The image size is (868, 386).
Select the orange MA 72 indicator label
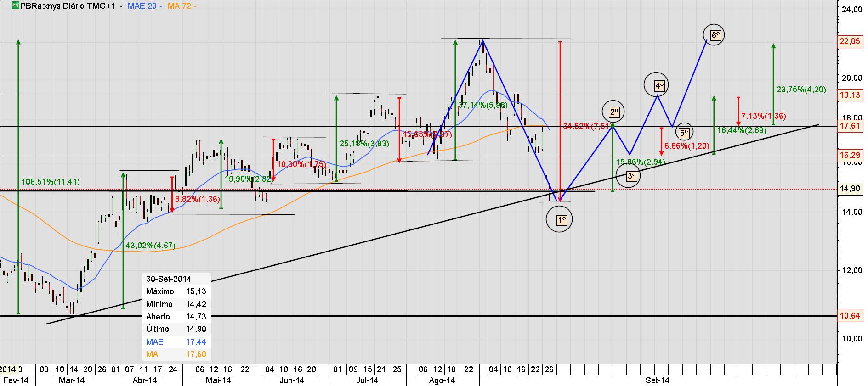(x=179, y=6)
